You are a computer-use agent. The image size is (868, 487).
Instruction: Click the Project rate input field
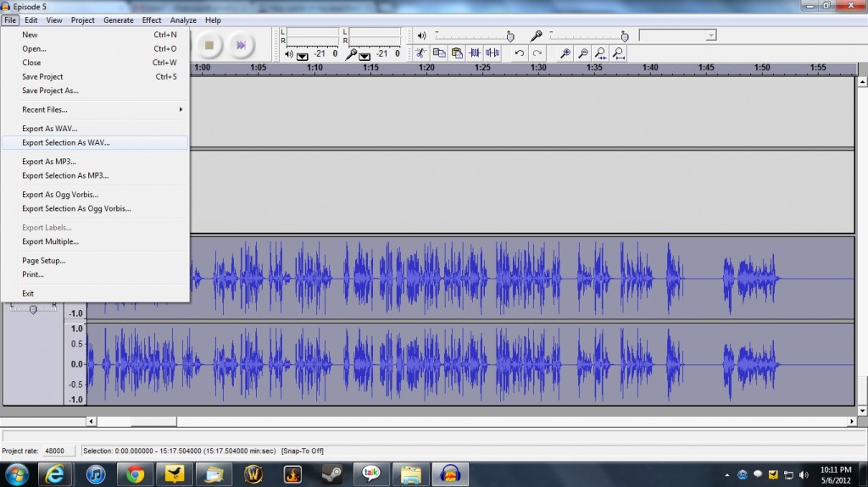pos(58,451)
